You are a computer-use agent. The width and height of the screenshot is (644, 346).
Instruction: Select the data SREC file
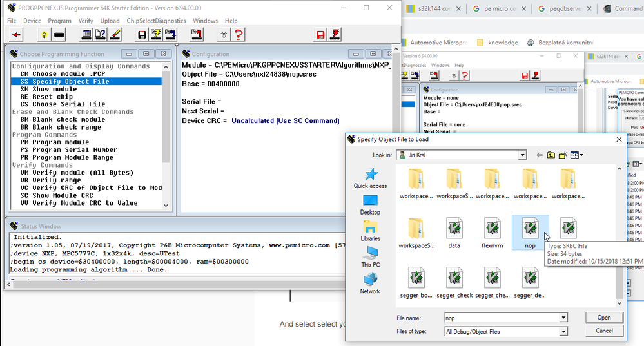(454, 233)
